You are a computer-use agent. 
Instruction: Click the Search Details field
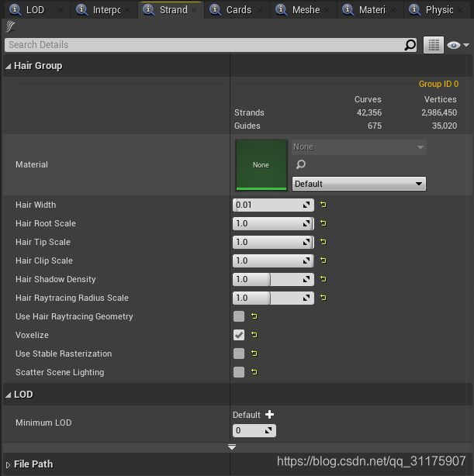click(x=210, y=45)
